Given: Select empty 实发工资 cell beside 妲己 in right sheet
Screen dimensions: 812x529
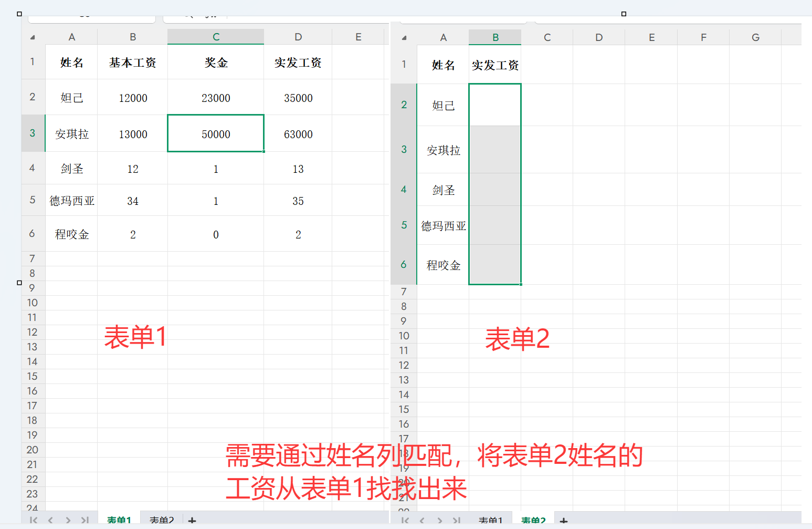Looking at the screenshot, I should pos(495,105).
